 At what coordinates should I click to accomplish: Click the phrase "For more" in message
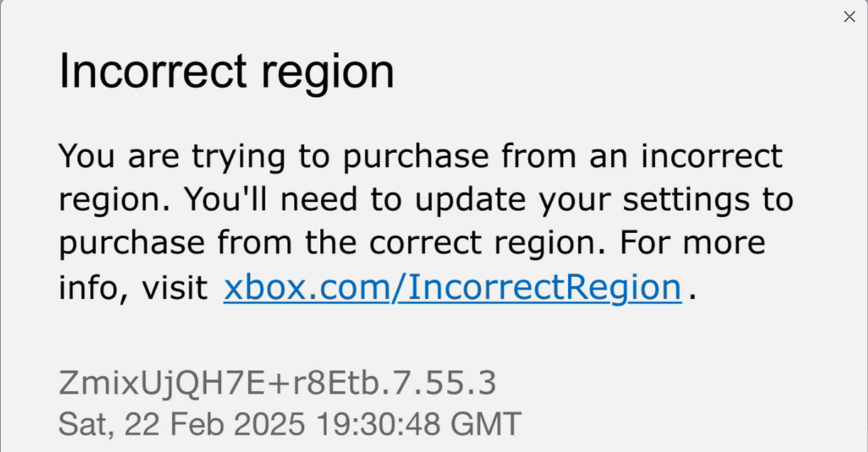coord(693,243)
